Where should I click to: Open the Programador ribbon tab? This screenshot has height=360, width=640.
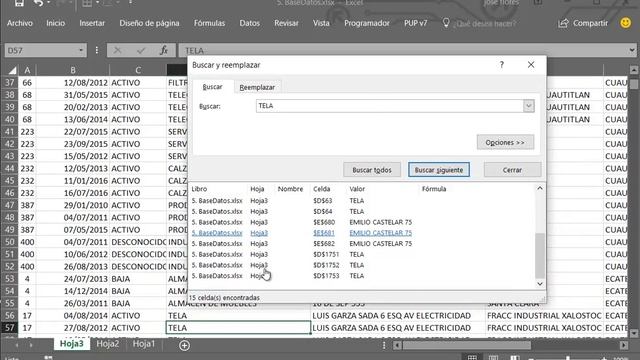367,23
